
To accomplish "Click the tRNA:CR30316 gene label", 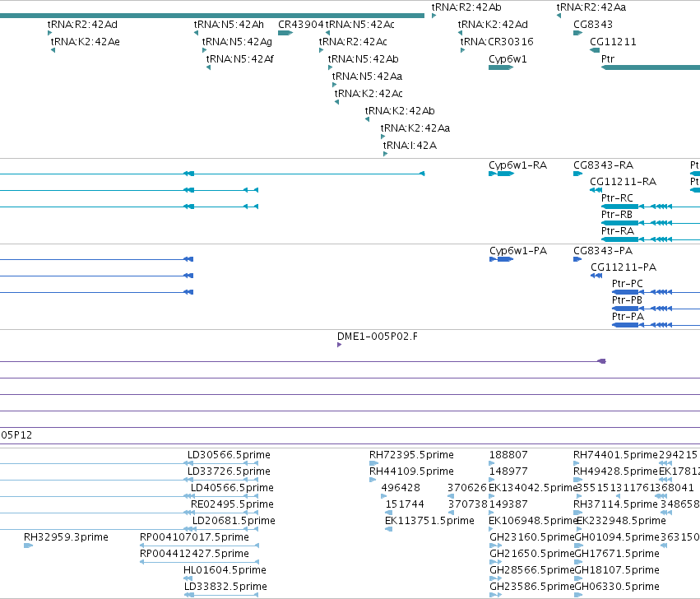I will pyautogui.click(x=497, y=42).
